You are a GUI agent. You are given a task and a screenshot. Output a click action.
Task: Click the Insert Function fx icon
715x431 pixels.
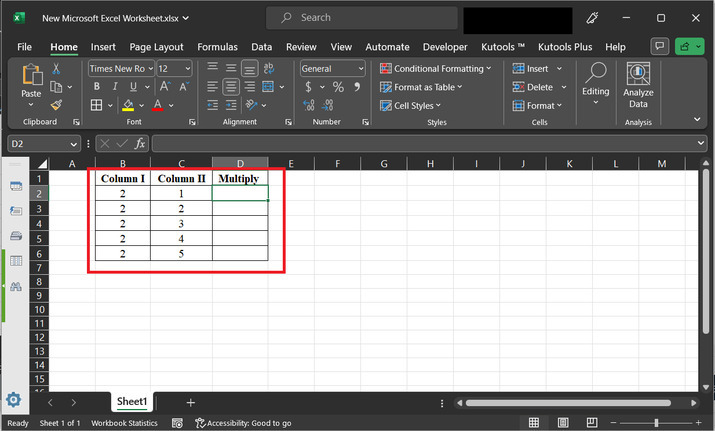tap(139, 144)
